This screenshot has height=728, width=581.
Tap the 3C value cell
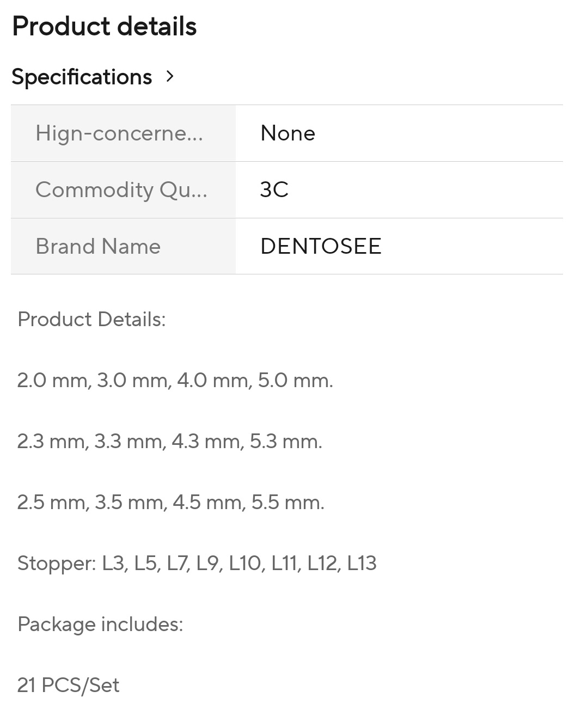(x=399, y=190)
